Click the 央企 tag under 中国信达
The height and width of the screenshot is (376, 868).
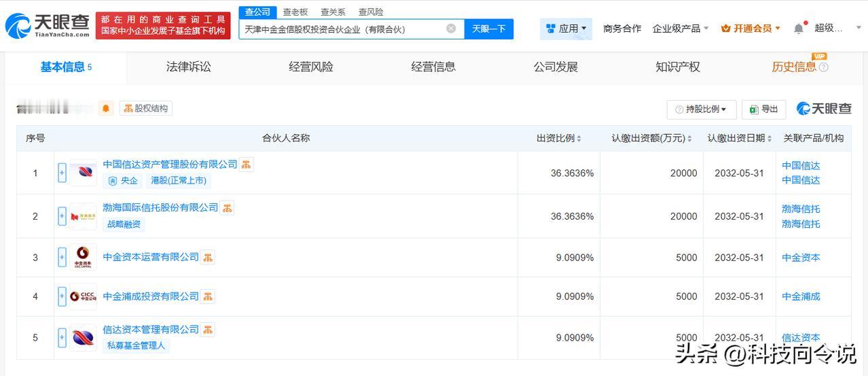click(x=123, y=181)
